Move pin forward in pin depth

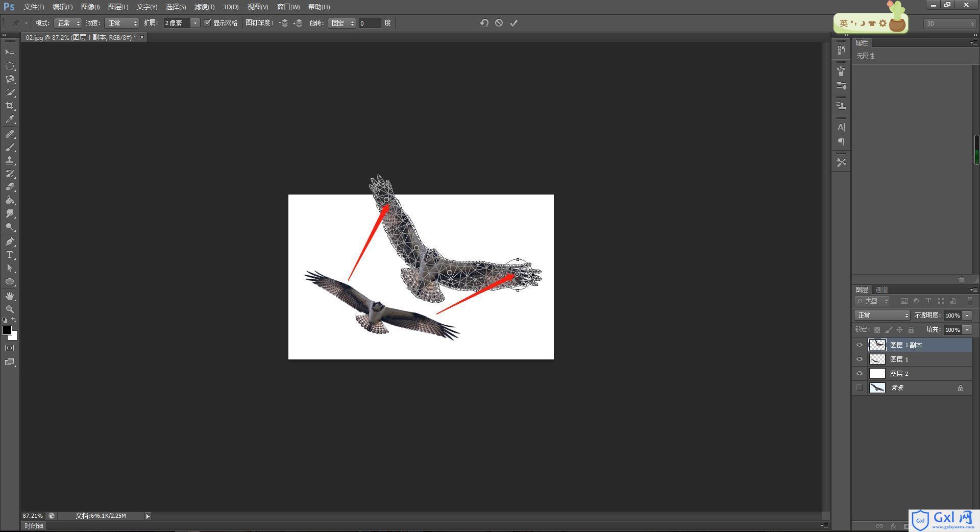coord(283,23)
